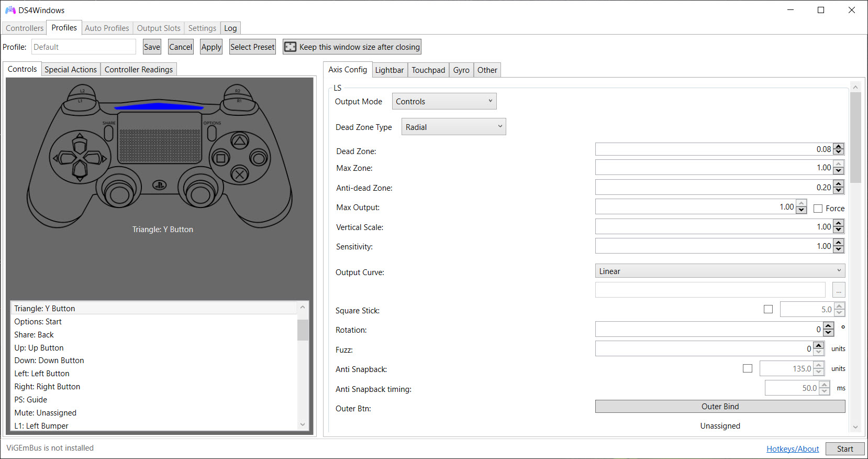This screenshot has width=868, height=459.
Task: Click the L1 bumper on controller image
Action: (80, 105)
